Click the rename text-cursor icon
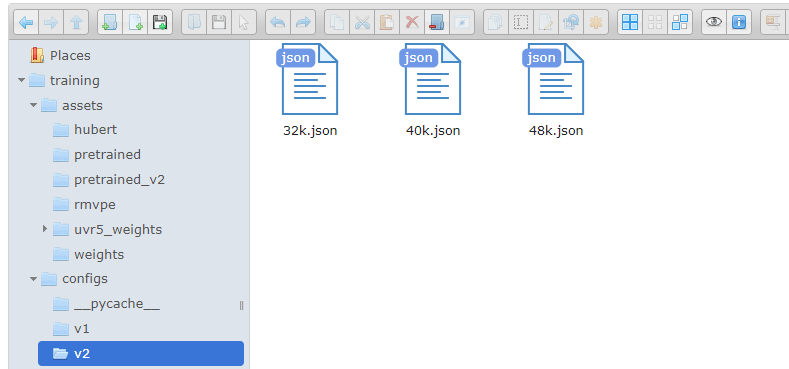Screen dimensions: 789x369 521,22
